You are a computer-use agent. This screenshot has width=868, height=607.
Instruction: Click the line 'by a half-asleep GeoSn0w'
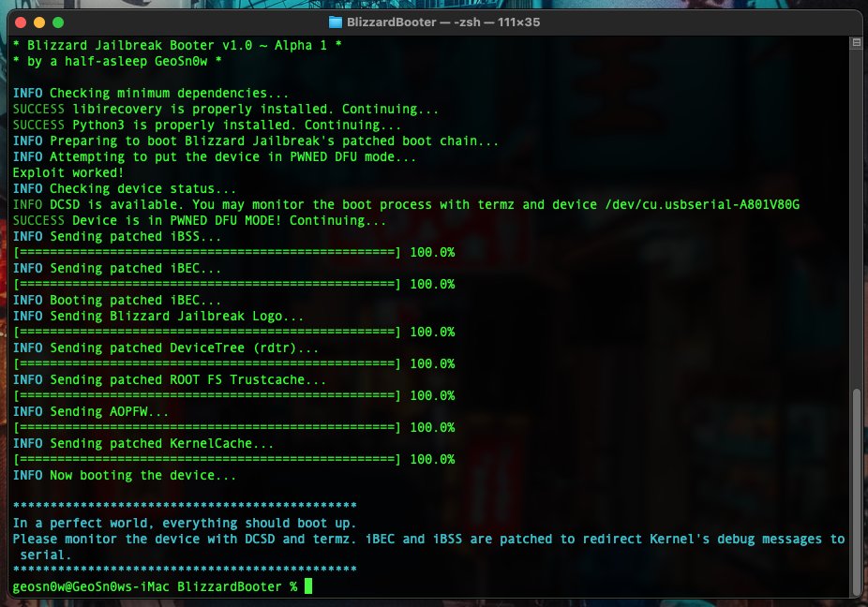pos(117,62)
